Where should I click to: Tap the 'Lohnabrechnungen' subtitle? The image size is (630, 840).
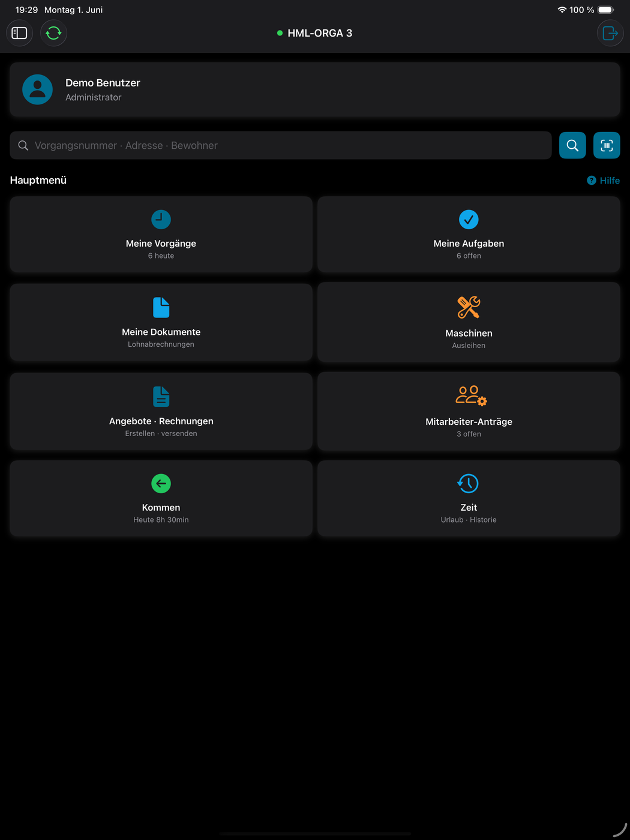tap(161, 344)
